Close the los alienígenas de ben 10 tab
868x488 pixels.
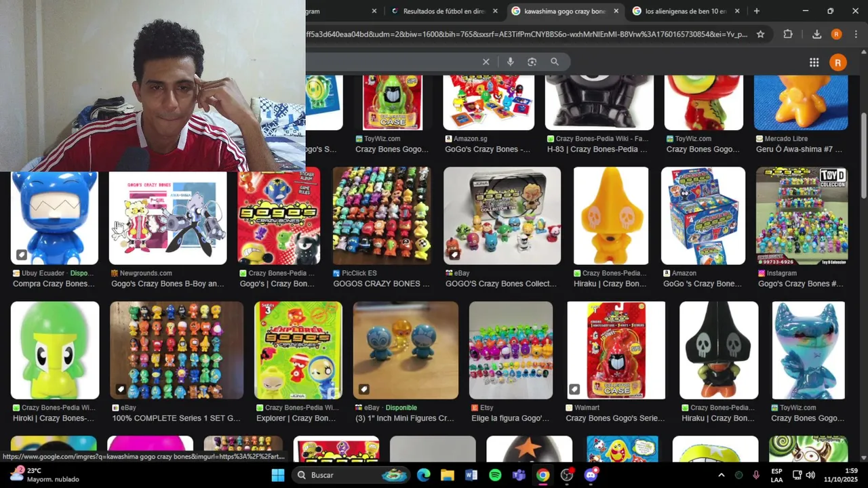pos(737,11)
